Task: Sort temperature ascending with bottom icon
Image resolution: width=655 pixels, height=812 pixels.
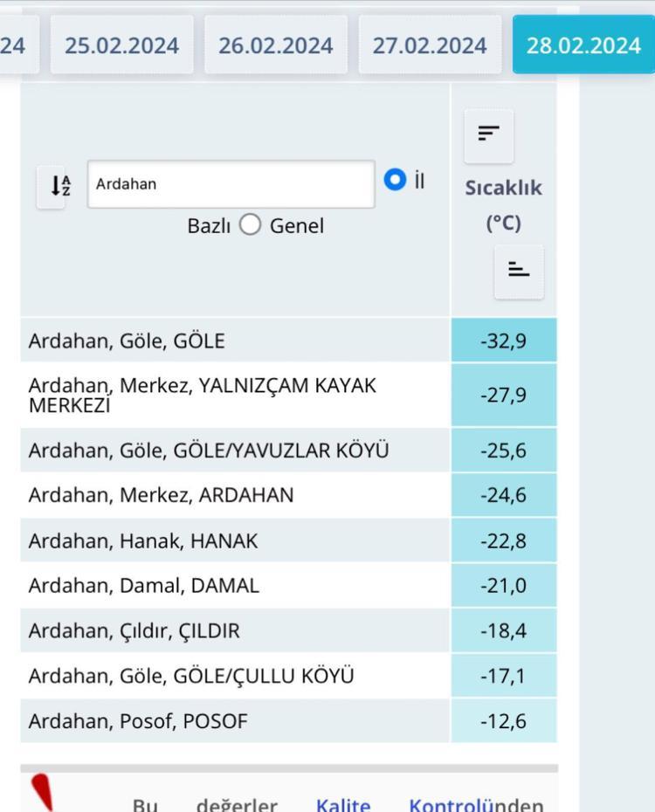Action: 519,272
